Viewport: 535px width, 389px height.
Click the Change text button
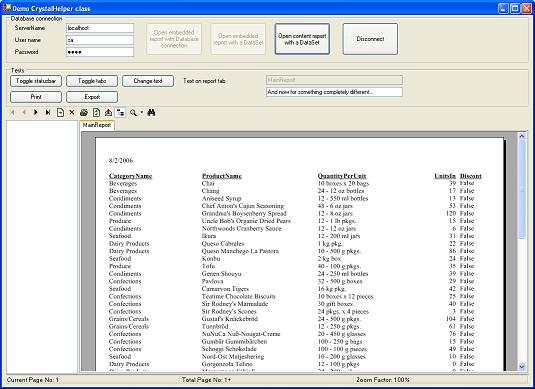point(148,81)
